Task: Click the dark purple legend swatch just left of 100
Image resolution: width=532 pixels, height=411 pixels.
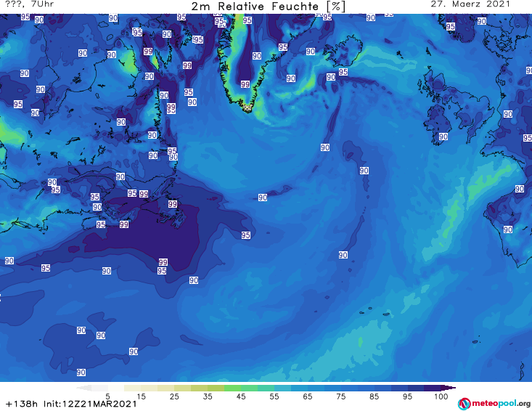Action: click(433, 388)
